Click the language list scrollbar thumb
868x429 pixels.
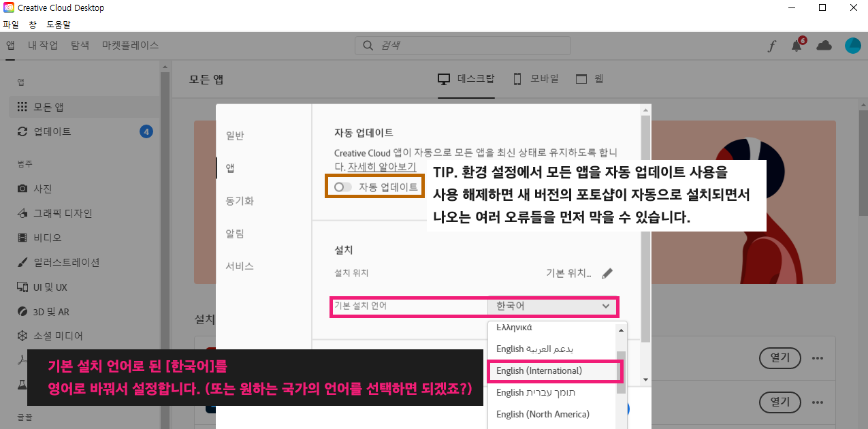[x=620, y=372]
